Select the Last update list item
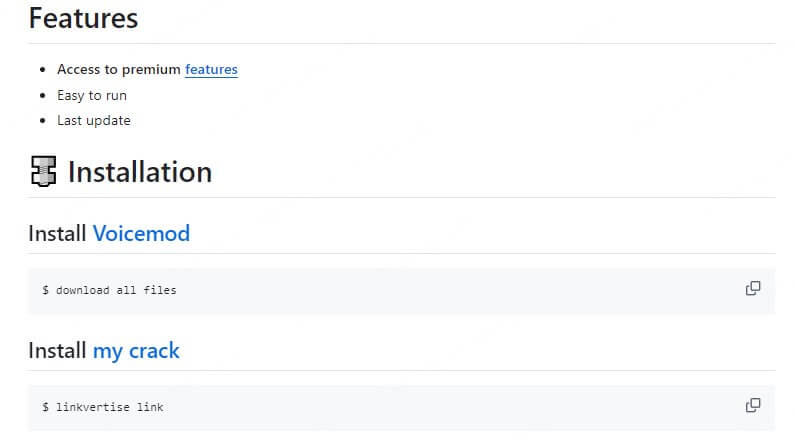The width and height of the screenshot is (794, 439). [94, 120]
